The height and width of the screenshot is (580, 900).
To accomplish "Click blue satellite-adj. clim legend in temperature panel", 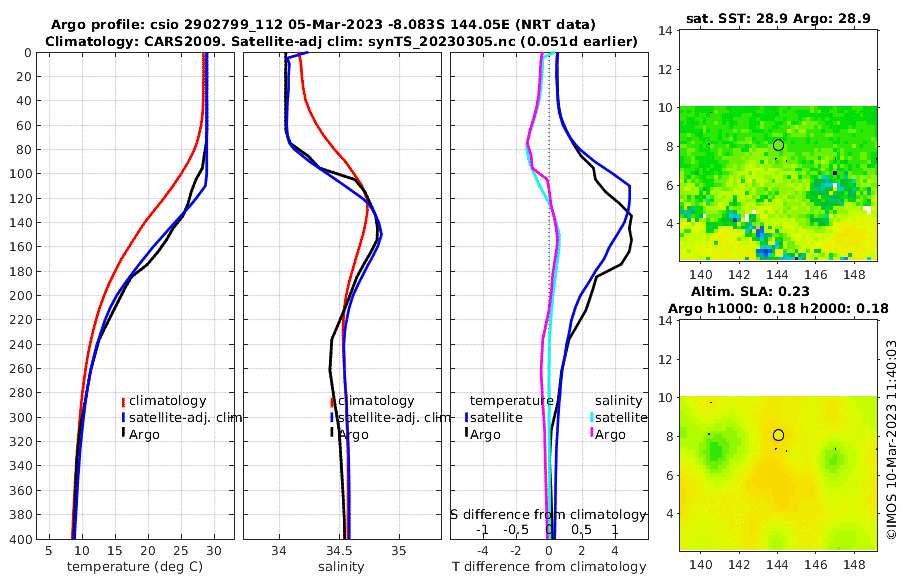I will click(x=182, y=417).
